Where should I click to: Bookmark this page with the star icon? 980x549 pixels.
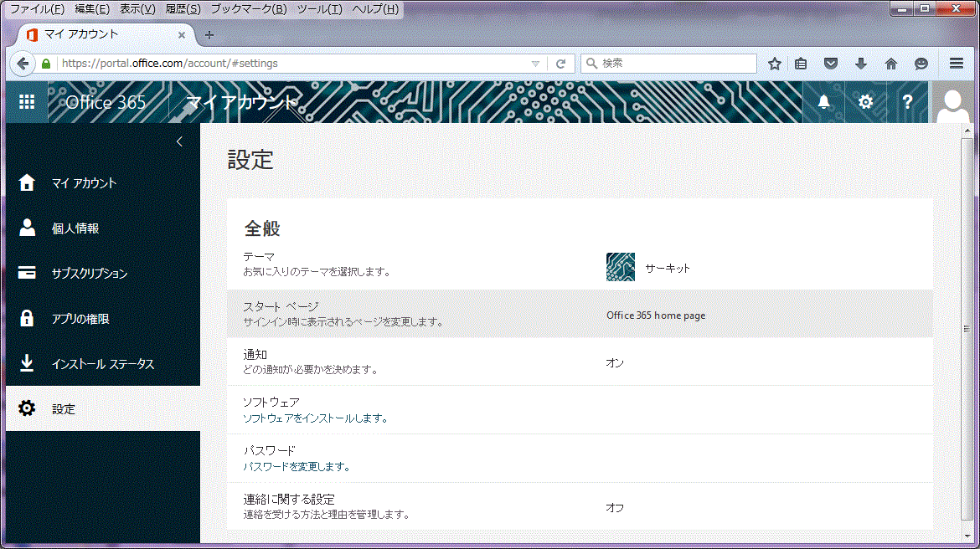click(x=775, y=63)
